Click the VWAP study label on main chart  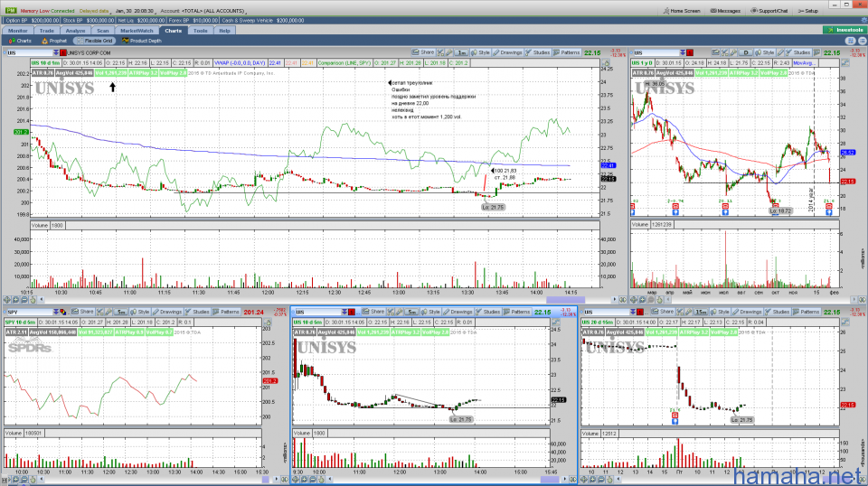(x=240, y=63)
